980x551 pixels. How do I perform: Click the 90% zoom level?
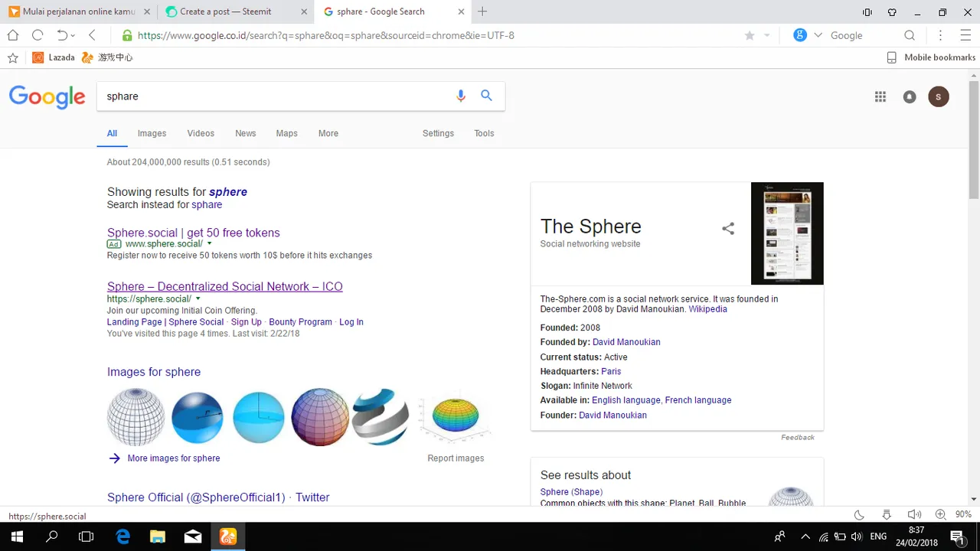(964, 515)
